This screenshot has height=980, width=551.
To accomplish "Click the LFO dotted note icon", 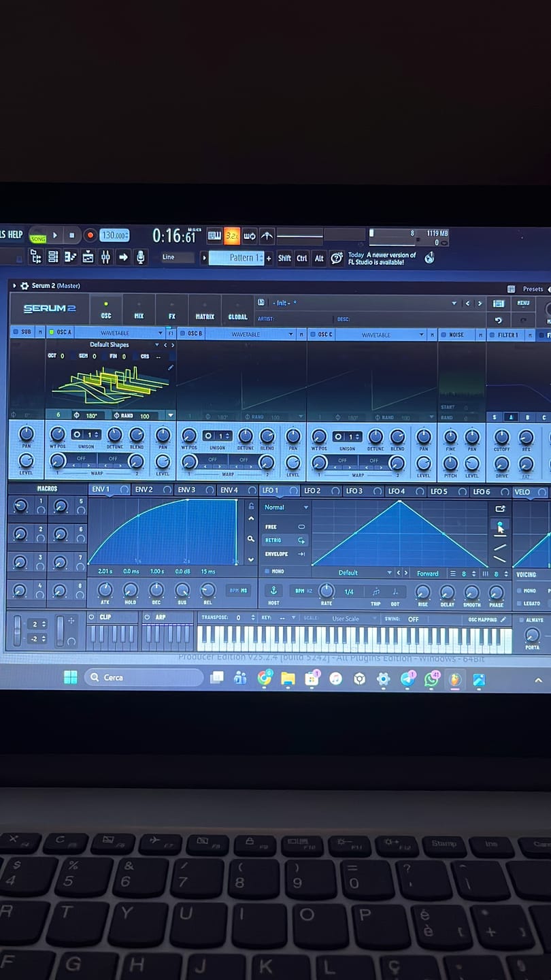I will [395, 591].
